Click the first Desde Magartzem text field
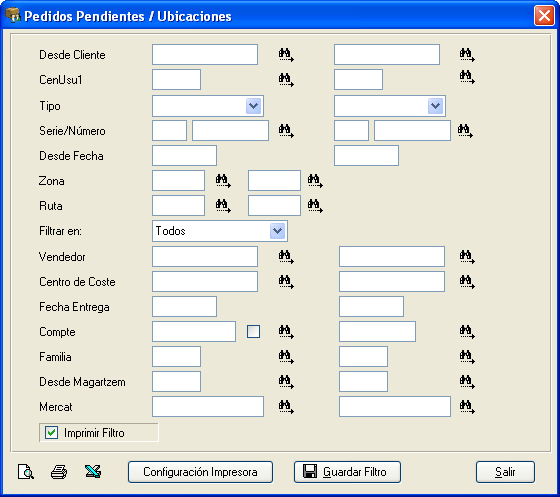560x497 pixels. coord(176,382)
